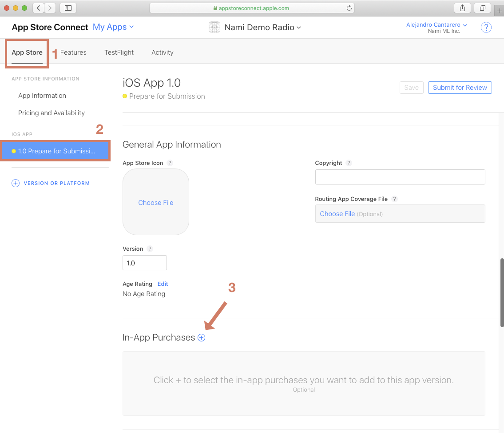504x433 pixels.
Task: Click the "Prepare for Submission" status text
Action: coord(167,96)
